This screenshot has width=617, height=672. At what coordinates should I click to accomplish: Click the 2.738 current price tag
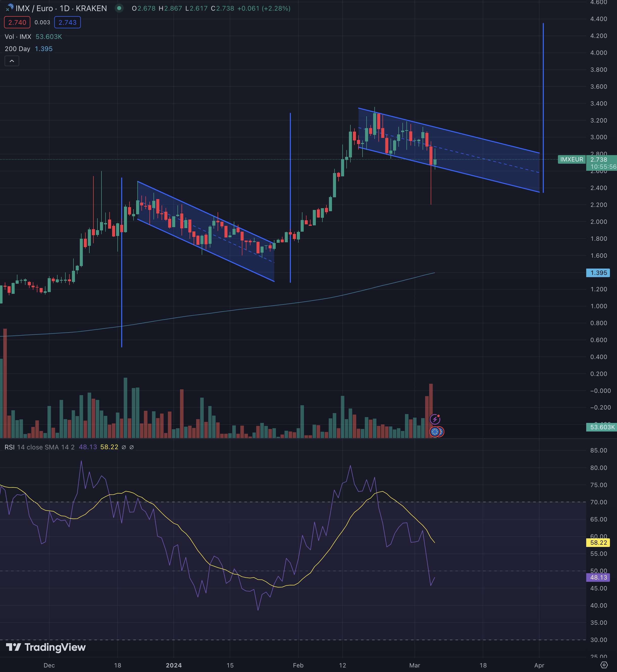coord(599,159)
